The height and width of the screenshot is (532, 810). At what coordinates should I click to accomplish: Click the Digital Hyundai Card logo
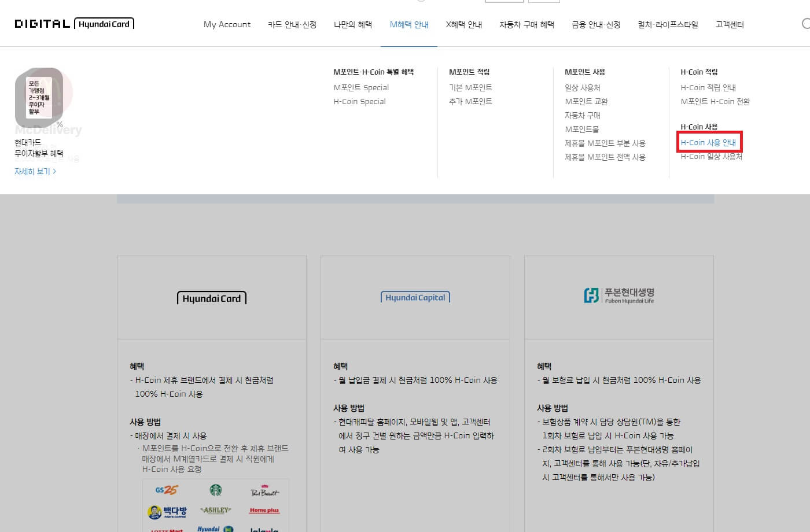click(74, 24)
